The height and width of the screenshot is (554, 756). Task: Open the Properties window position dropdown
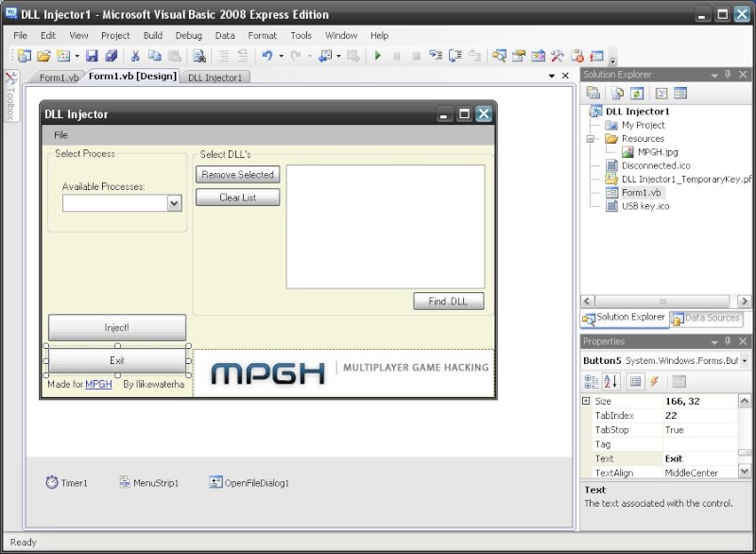pyautogui.click(x=714, y=342)
